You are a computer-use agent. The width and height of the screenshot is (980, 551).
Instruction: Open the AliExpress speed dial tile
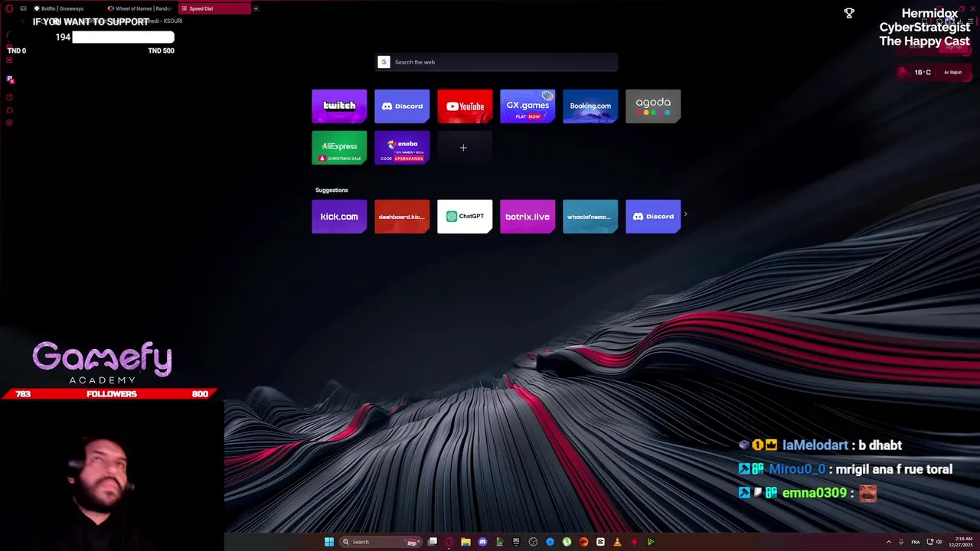tap(339, 148)
